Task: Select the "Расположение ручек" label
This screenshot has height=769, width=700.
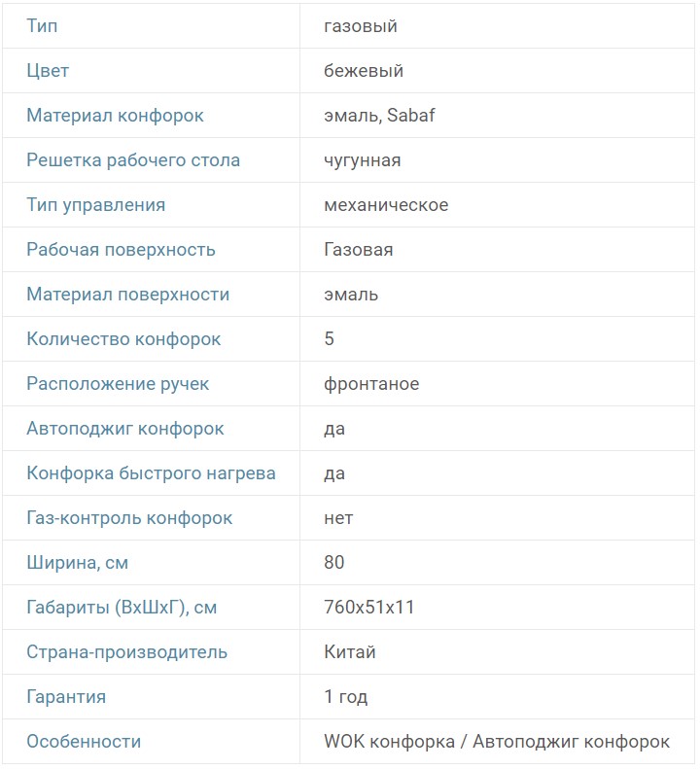Action: pos(118,384)
